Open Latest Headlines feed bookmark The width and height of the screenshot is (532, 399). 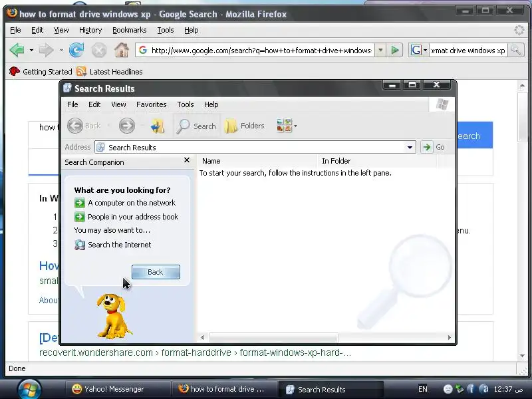tap(110, 72)
